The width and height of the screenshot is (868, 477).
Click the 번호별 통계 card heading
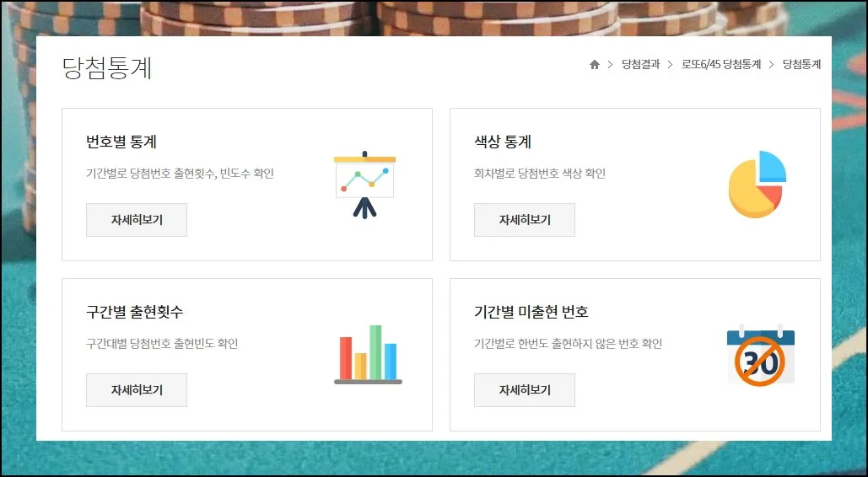coord(121,142)
